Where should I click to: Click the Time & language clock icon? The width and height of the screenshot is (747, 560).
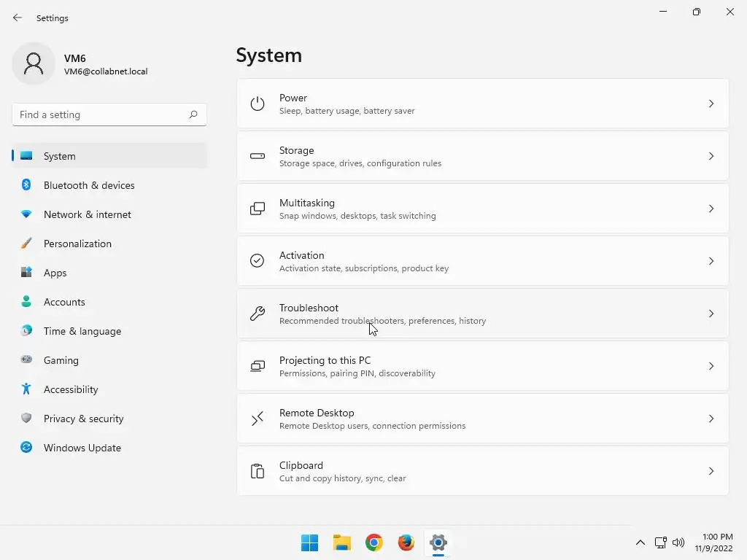(26, 330)
